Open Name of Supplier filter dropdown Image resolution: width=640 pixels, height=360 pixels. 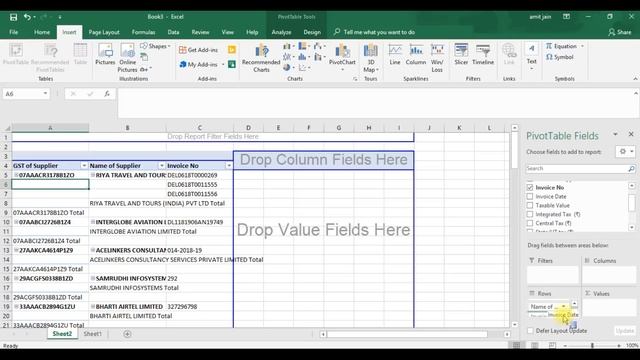tap(162, 166)
